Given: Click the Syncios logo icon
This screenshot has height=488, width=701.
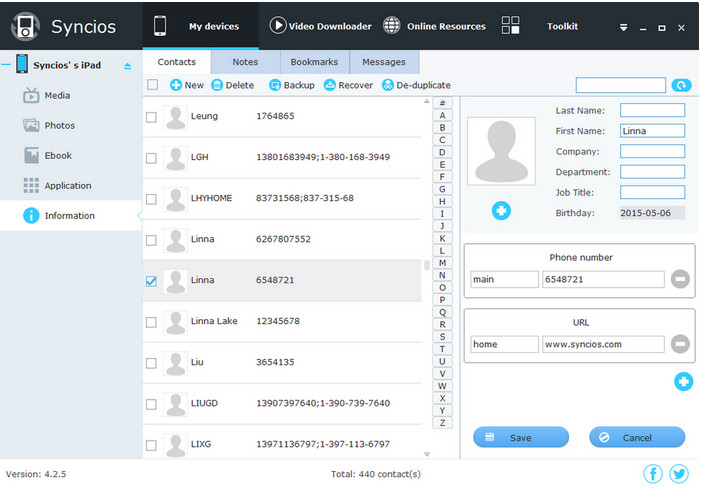Looking at the screenshot, I should [25, 26].
